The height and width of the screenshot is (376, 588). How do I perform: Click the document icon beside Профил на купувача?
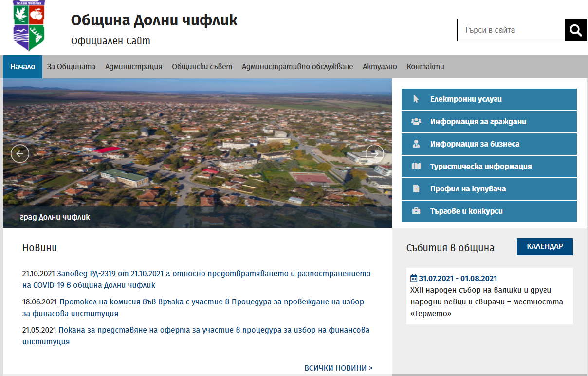(417, 188)
